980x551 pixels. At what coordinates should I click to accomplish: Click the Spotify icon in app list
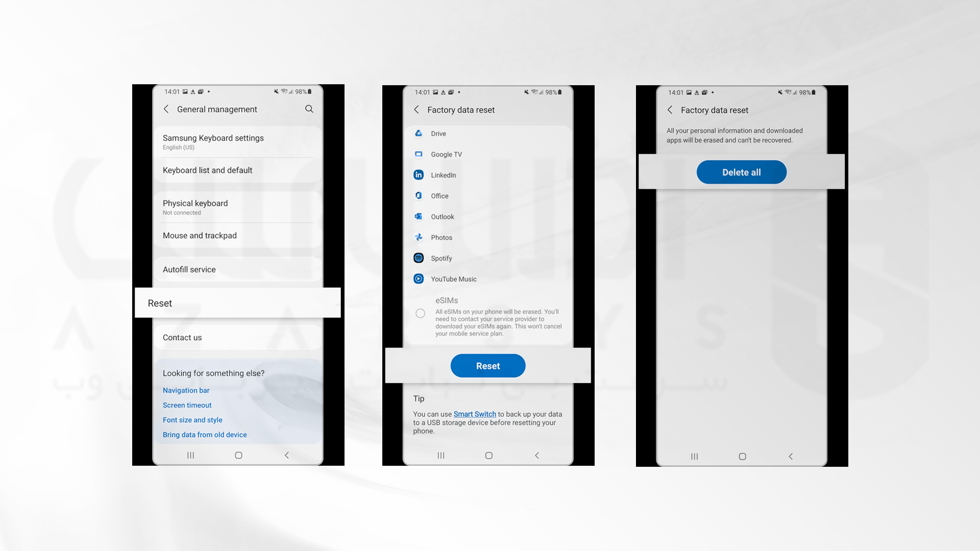(419, 258)
